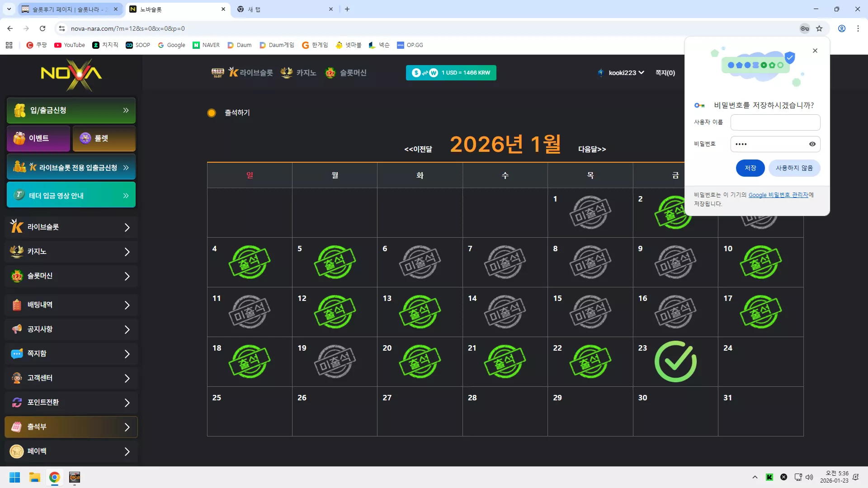Click the attendance stamp on day 22
Viewport: 868px width, 488px height.
[590, 361]
